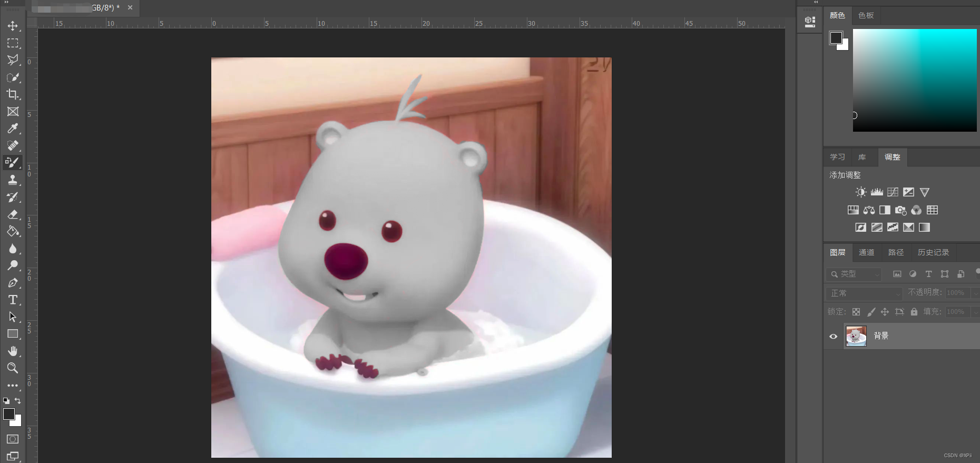
Task: Select the Clone Stamp tool
Action: tap(13, 180)
